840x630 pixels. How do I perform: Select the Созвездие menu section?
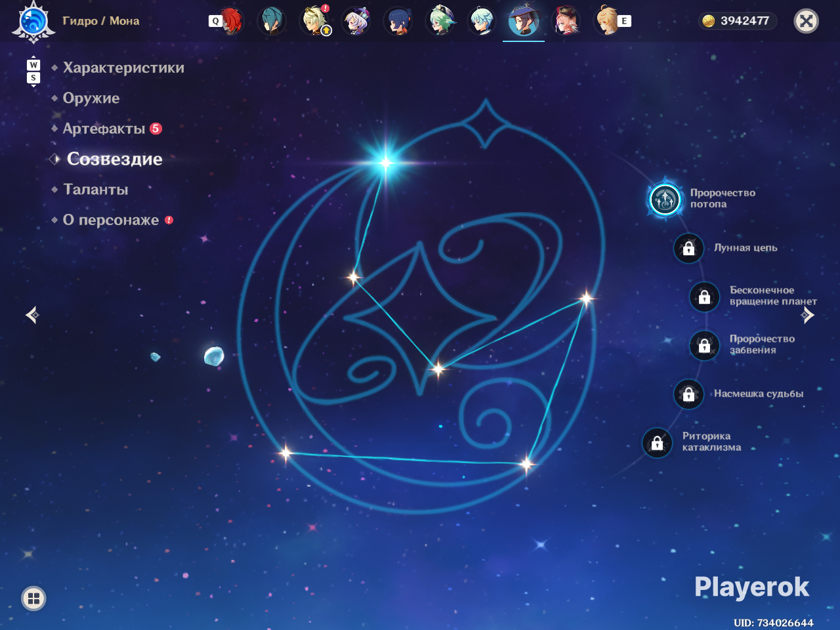pyautogui.click(x=115, y=159)
